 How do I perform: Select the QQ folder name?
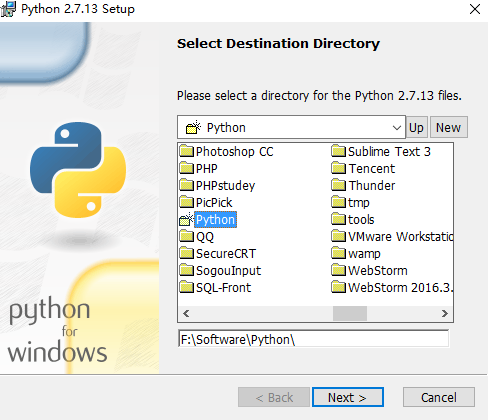click(205, 237)
